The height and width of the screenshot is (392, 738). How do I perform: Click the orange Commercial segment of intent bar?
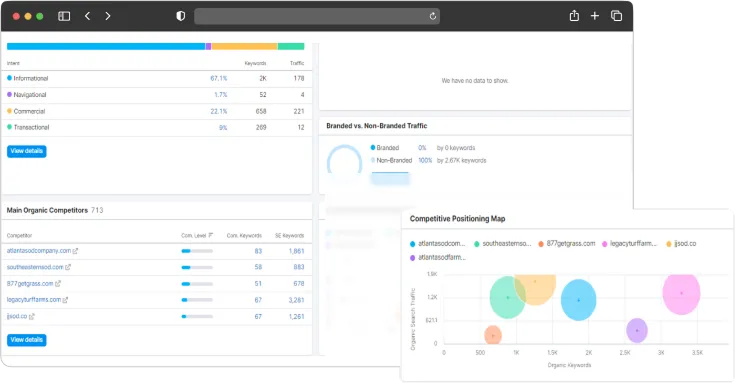pos(244,46)
